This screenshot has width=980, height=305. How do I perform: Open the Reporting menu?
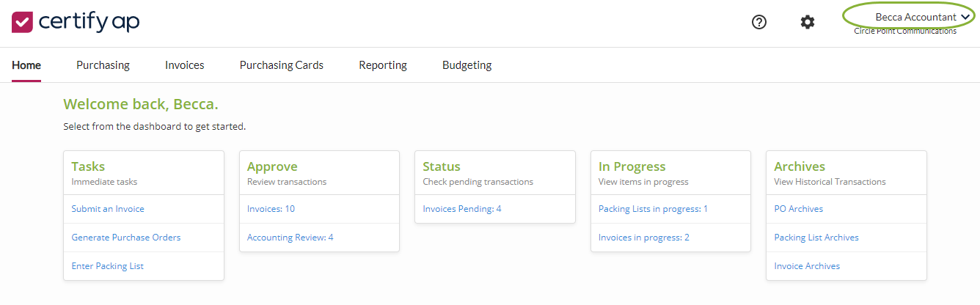point(383,65)
